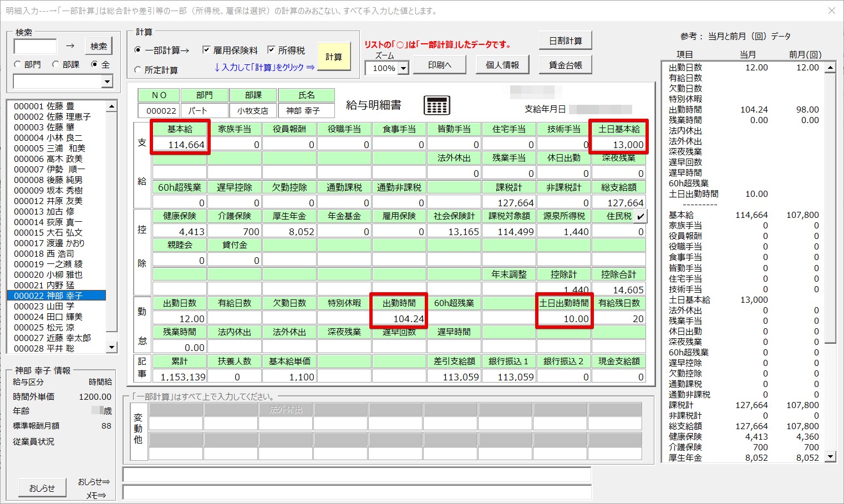This screenshot has width=844, height=504.
Task: Open the calculator icon beside 給与明細書
Action: [436, 105]
